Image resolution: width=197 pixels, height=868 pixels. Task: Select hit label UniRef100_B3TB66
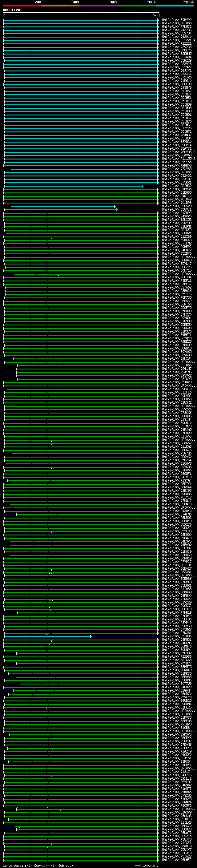(x=177, y=365)
